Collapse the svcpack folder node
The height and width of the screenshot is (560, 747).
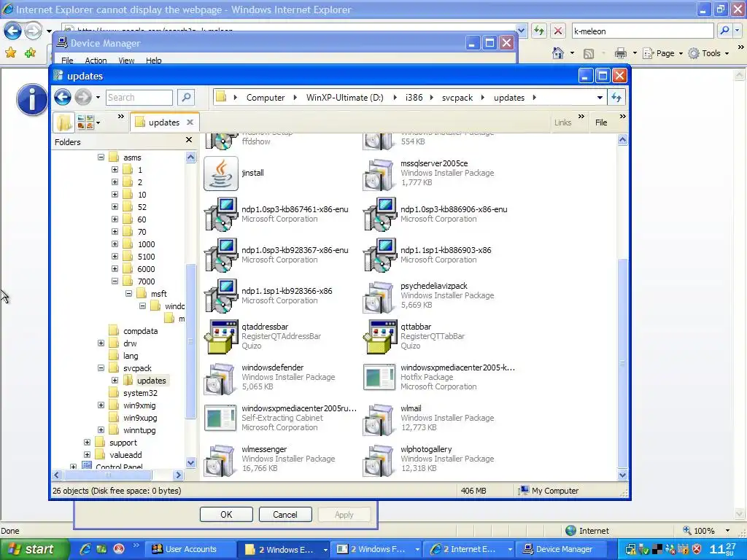[101, 367]
